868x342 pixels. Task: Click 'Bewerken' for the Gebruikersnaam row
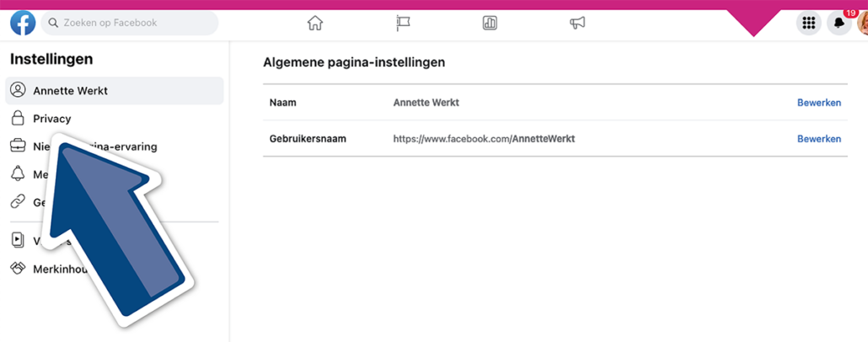818,139
